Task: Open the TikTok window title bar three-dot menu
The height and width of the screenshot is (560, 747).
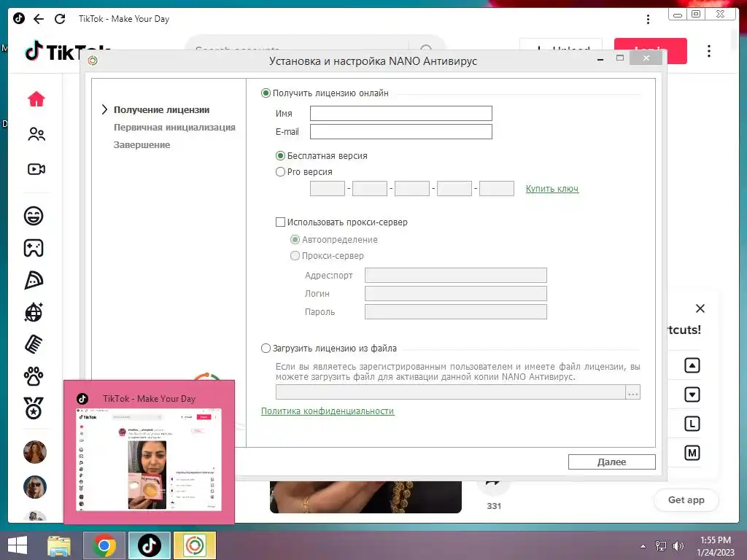Action: 648,19
